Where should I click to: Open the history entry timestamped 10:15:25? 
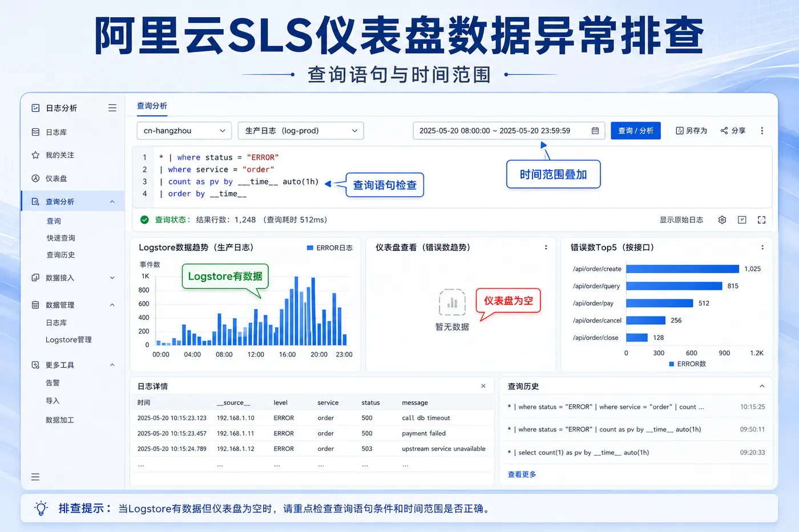[636, 407]
